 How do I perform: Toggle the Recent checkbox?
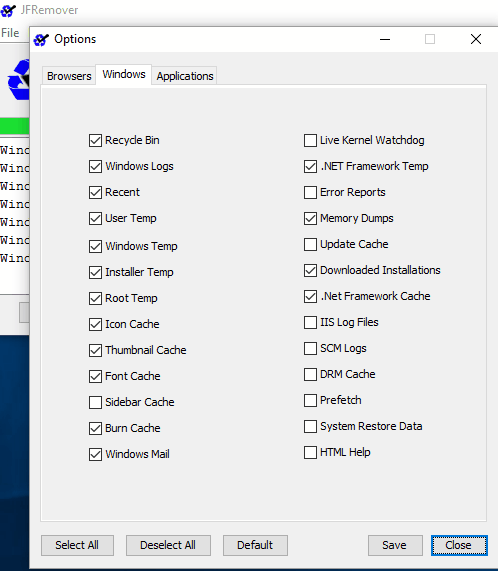95,192
